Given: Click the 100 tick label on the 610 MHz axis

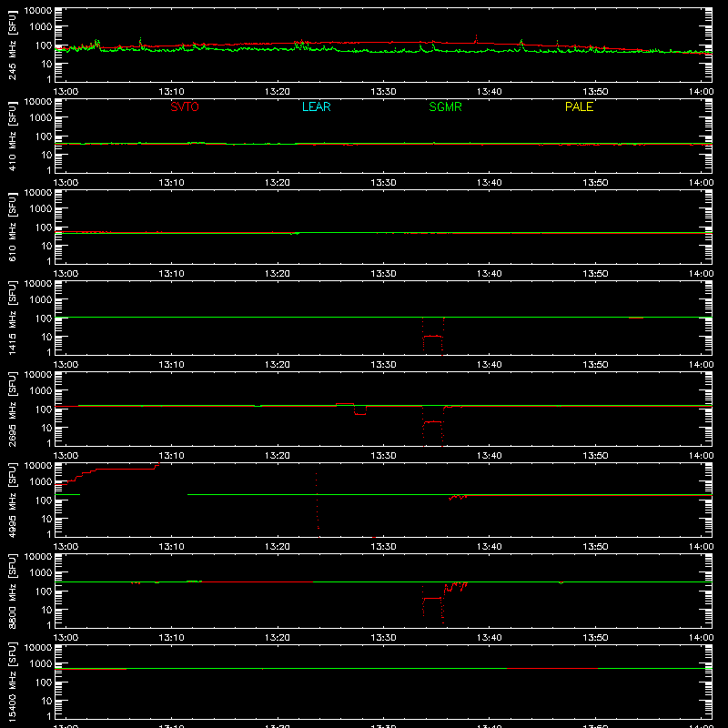Looking at the screenshot, I should coord(44,227).
